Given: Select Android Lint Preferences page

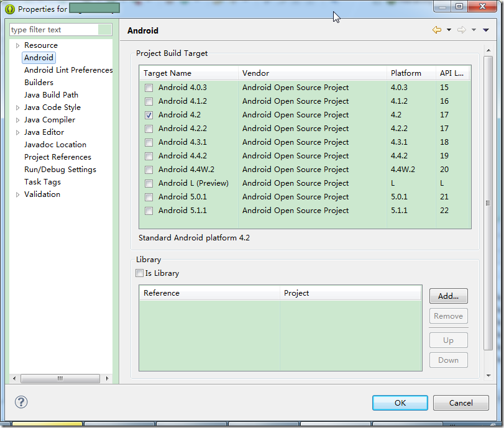Looking at the screenshot, I should pyautogui.click(x=68, y=70).
